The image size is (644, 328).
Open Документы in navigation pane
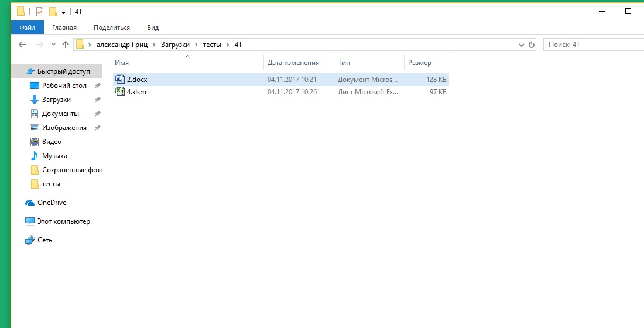(60, 114)
